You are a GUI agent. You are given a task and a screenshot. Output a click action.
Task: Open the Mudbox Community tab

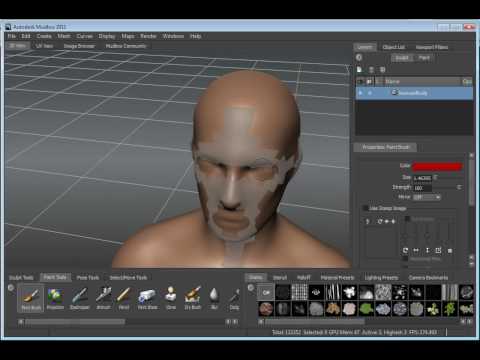pos(126,46)
